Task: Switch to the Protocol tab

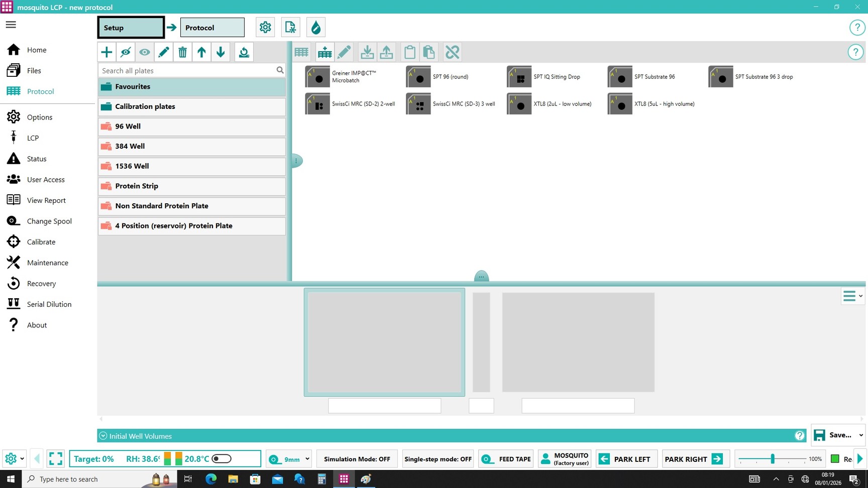Action: [x=212, y=28]
